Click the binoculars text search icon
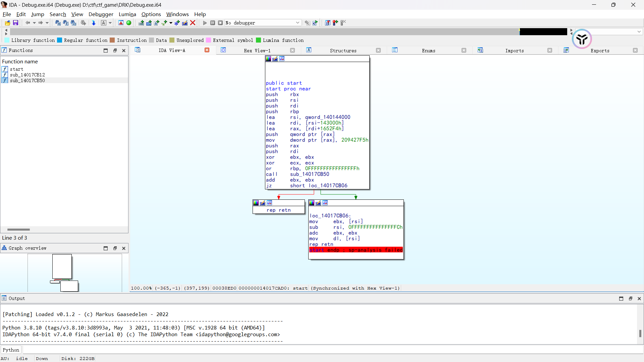The image size is (644, 362). (66, 23)
